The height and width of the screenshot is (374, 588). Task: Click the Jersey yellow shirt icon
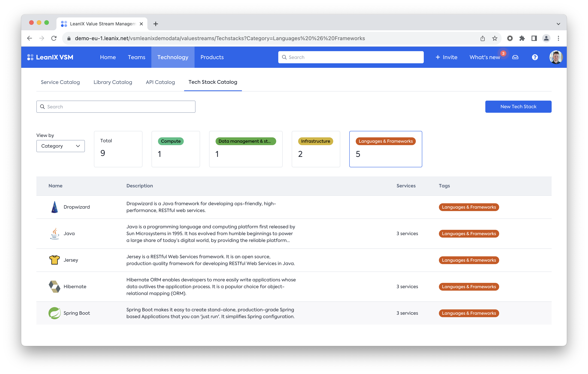pyautogui.click(x=54, y=260)
